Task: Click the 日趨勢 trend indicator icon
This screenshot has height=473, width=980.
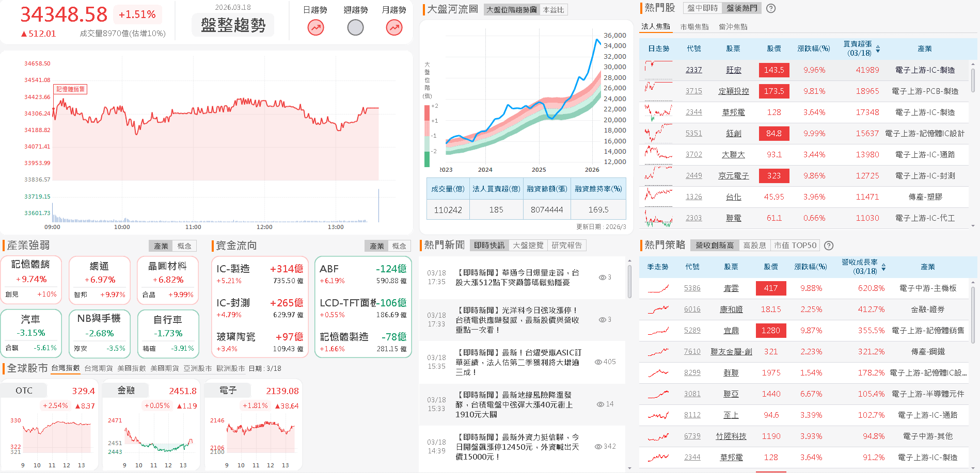Action: (315, 27)
